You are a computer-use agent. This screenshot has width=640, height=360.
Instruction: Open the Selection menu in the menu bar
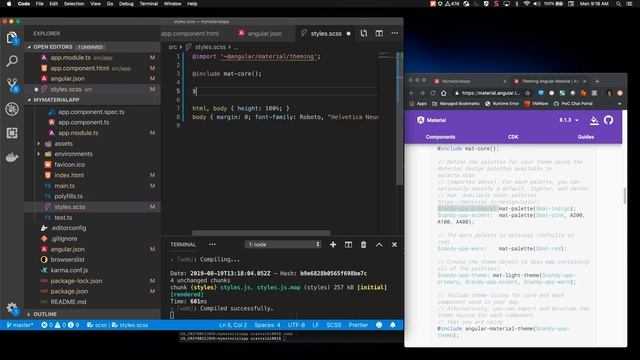(x=74, y=4)
